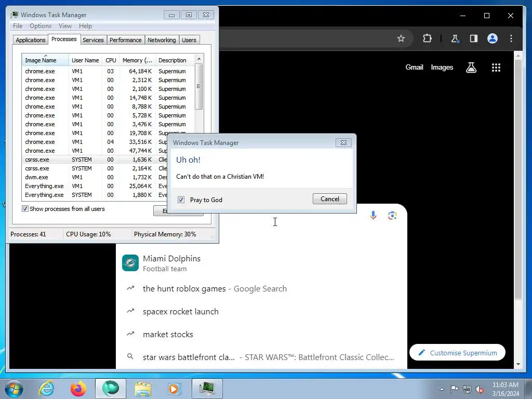Switch to the Applications tab
This screenshot has height=399, width=532.
(x=31, y=40)
